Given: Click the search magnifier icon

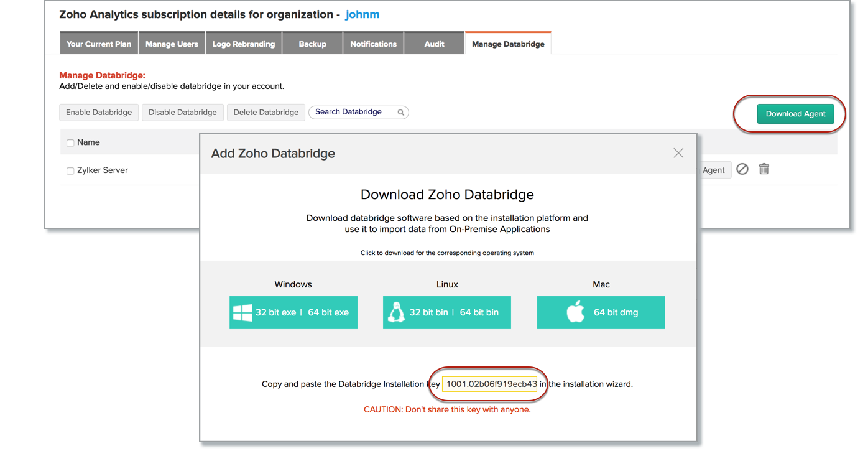Looking at the screenshot, I should pyautogui.click(x=401, y=113).
